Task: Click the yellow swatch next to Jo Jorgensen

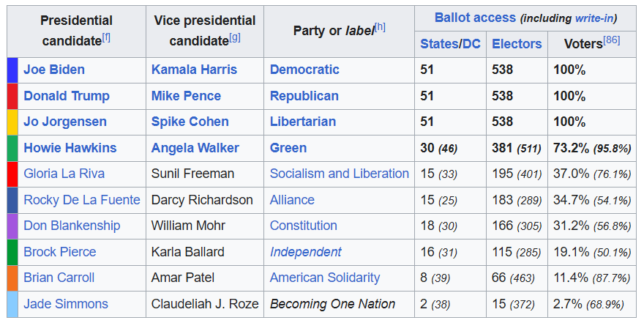Action: point(12,122)
